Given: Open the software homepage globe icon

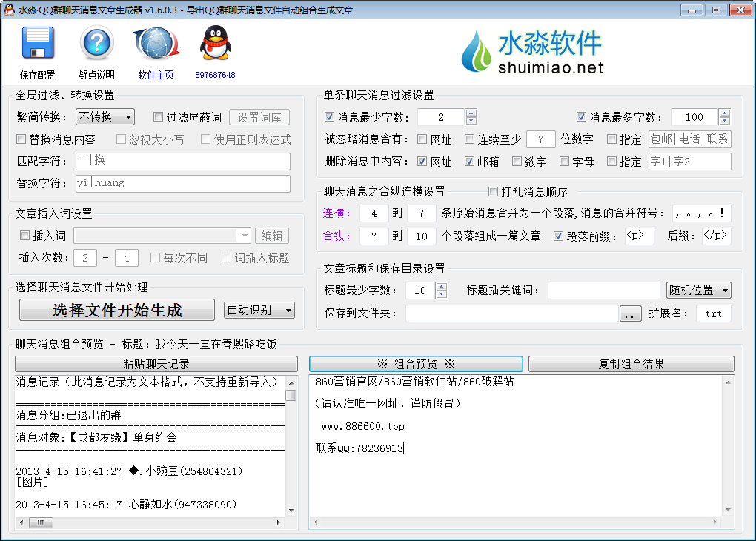Looking at the screenshot, I should pyautogui.click(x=156, y=43).
